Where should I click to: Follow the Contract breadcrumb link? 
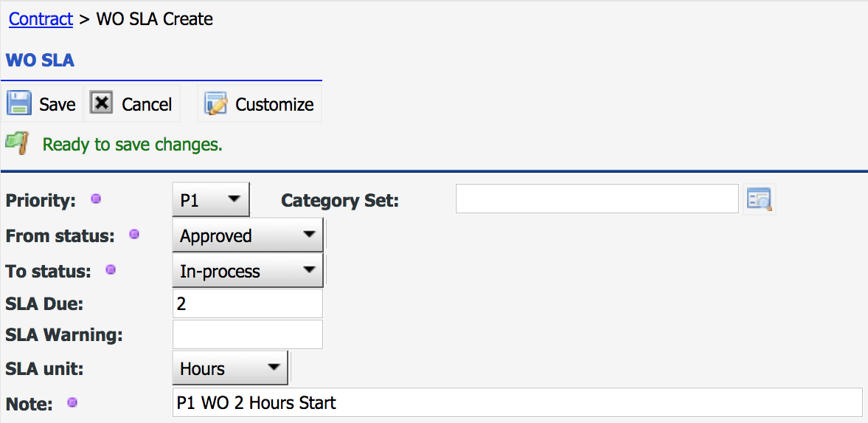pos(41,19)
